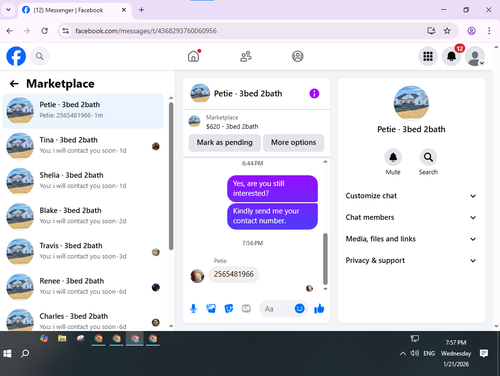This screenshot has height=376, width=500.
Task: Click the 'Yes, are you still interested?' bubble
Action: click(x=272, y=189)
